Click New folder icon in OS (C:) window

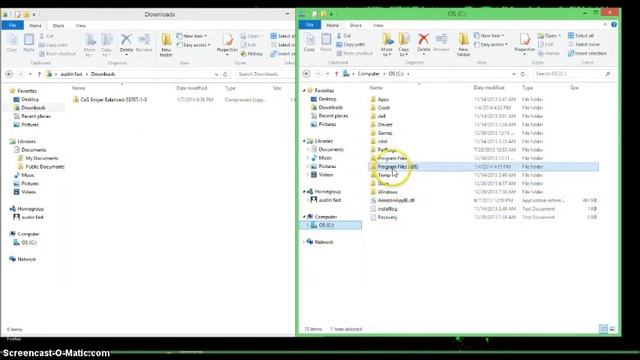463,44
